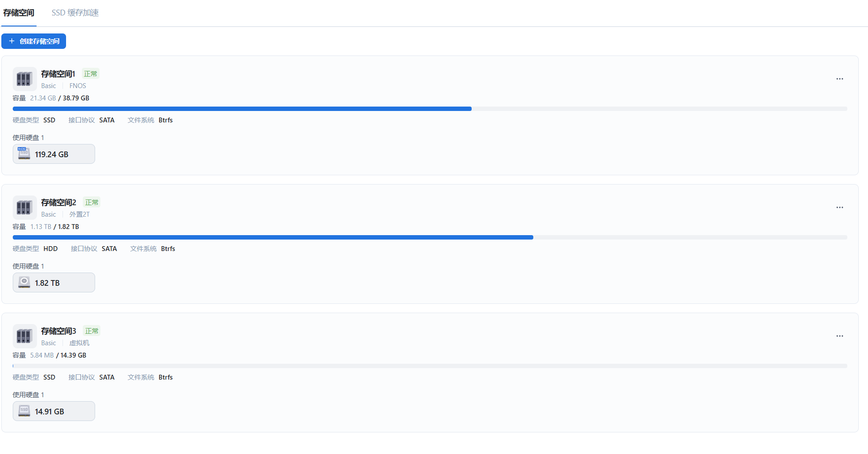Click the 正常 status badge of 存储空间1
This screenshot has width=868, height=454.
click(x=91, y=74)
